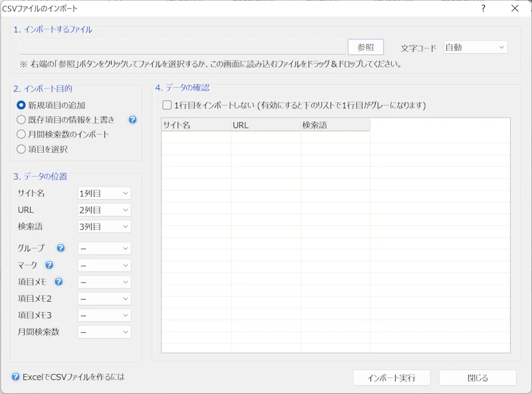The height and width of the screenshot is (394, 532).
Task: Open the 文字コード dropdown
Action: 475,47
